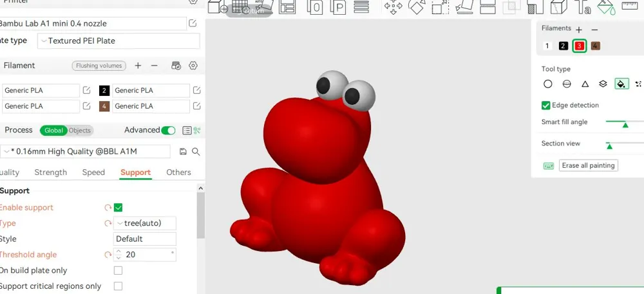Click the Add model cube icon
Viewport: 644px width, 294px height.
pos(217,6)
